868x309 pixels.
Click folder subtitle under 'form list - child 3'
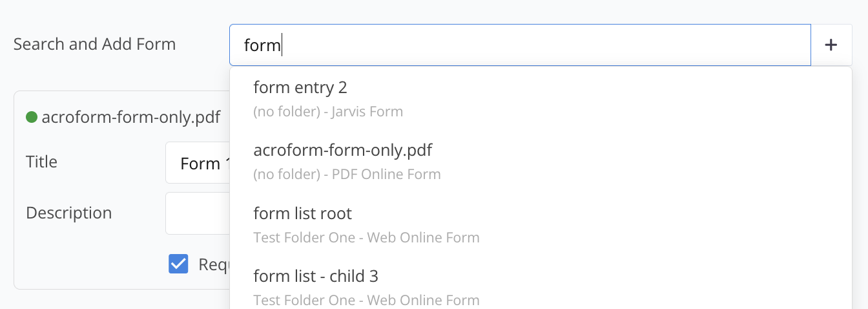pyautogui.click(x=366, y=300)
